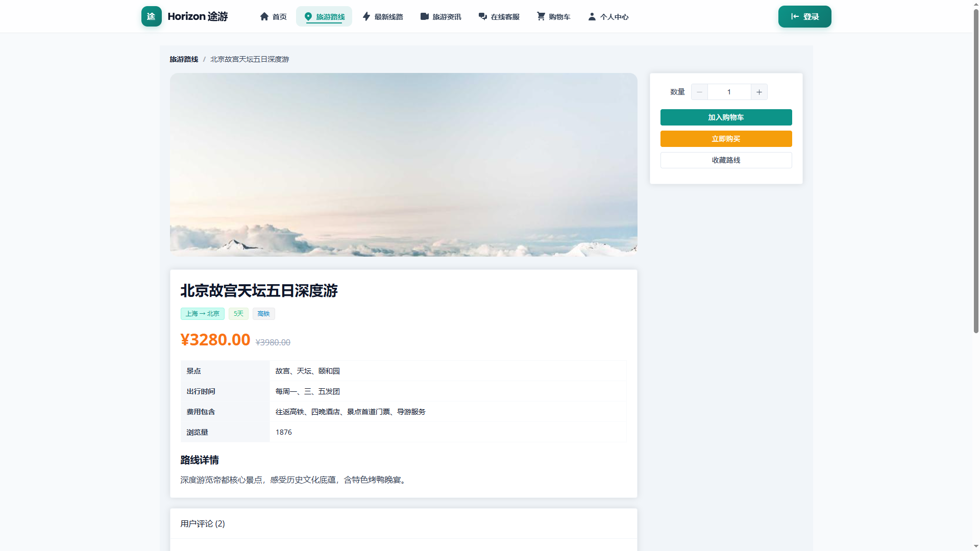Image resolution: width=980 pixels, height=551 pixels.
Task: Open the 旅游资讯 menu item
Action: pos(440,16)
